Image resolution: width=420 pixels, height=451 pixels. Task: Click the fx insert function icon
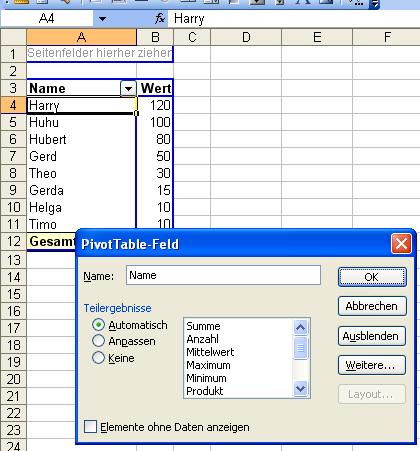[x=160, y=18]
